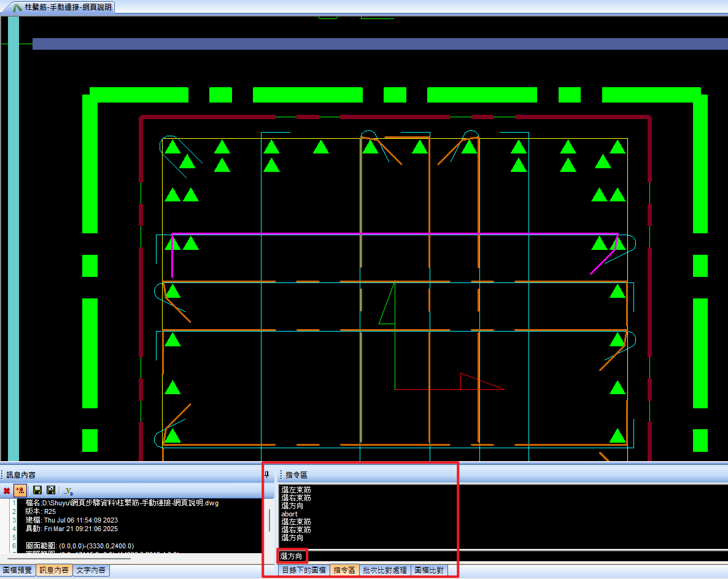Open the 目錄下的圖檔 tab
This screenshot has height=579, width=728.
coord(303,570)
